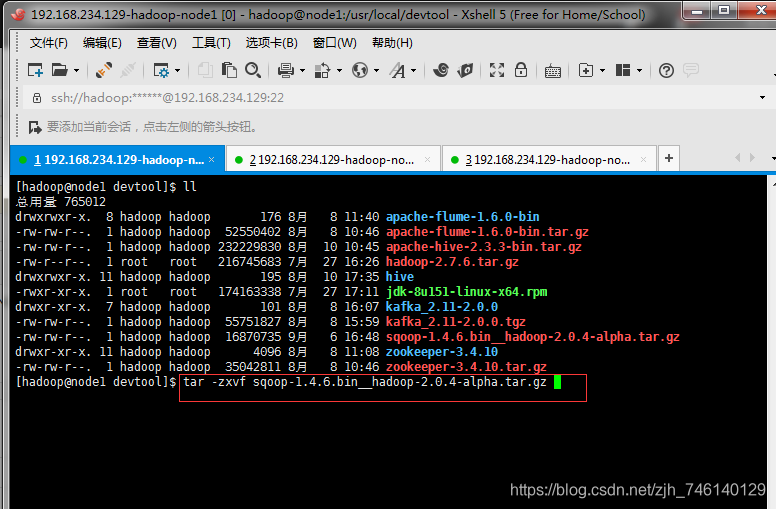Screen dimensions: 776x509
Task: Open the 工具(T) menu
Action: (x=211, y=43)
